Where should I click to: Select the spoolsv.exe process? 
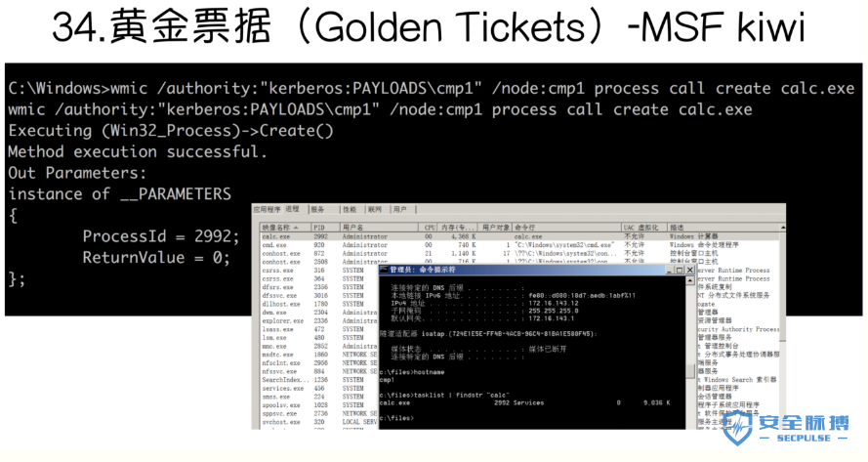[x=319, y=405]
